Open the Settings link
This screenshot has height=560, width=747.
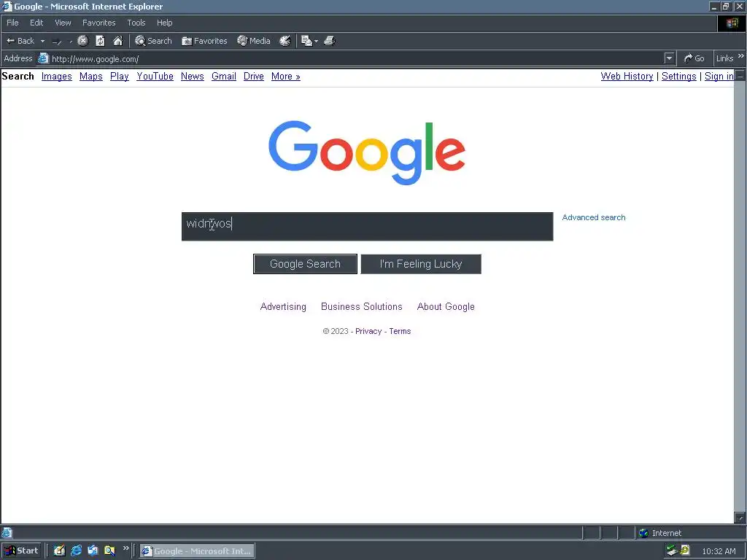pos(679,76)
